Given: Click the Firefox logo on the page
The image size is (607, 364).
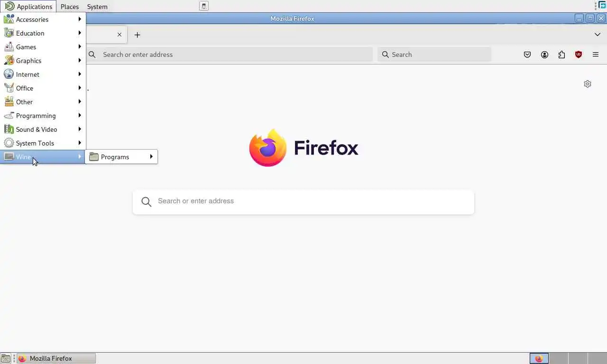Looking at the screenshot, I should pyautogui.click(x=267, y=148).
